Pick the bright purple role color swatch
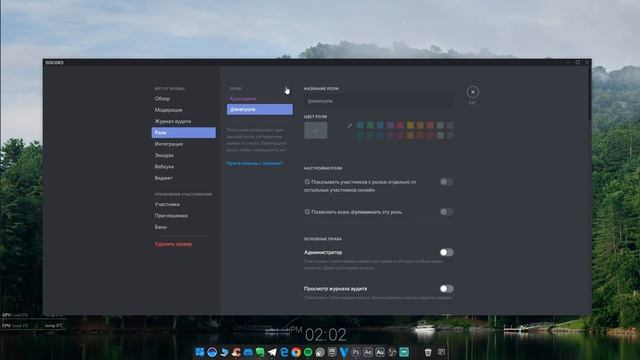 (x=390, y=125)
